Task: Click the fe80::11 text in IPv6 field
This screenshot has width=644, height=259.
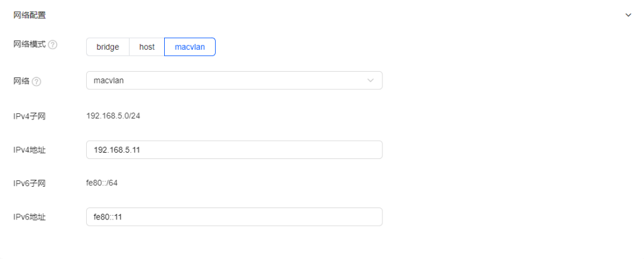Action: point(107,217)
